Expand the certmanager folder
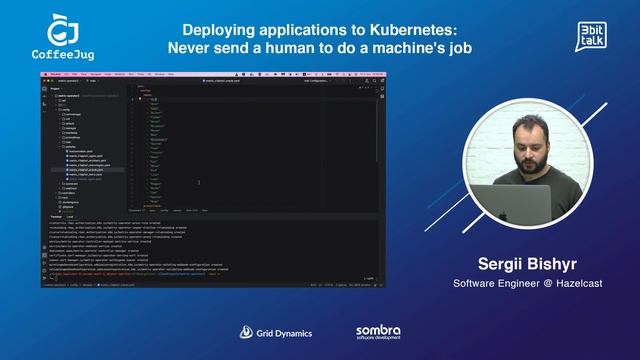The height and width of the screenshot is (360, 640). pyautogui.click(x=60, y=114)
